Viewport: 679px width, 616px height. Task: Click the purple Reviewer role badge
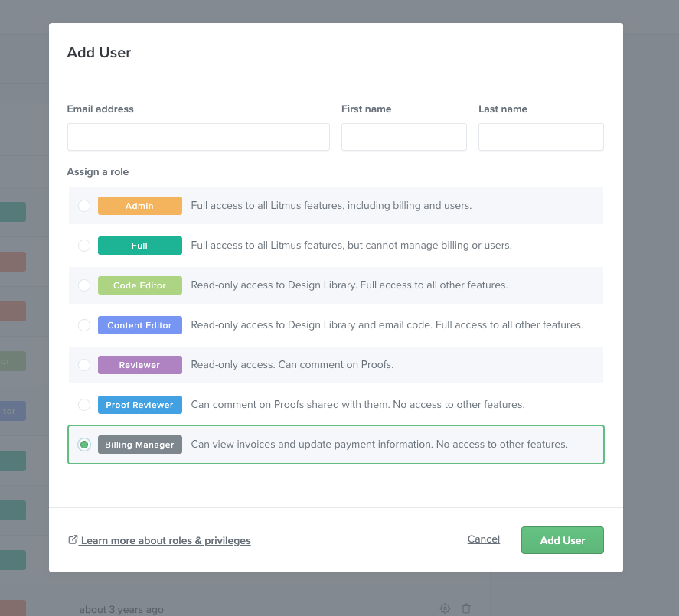140,365
